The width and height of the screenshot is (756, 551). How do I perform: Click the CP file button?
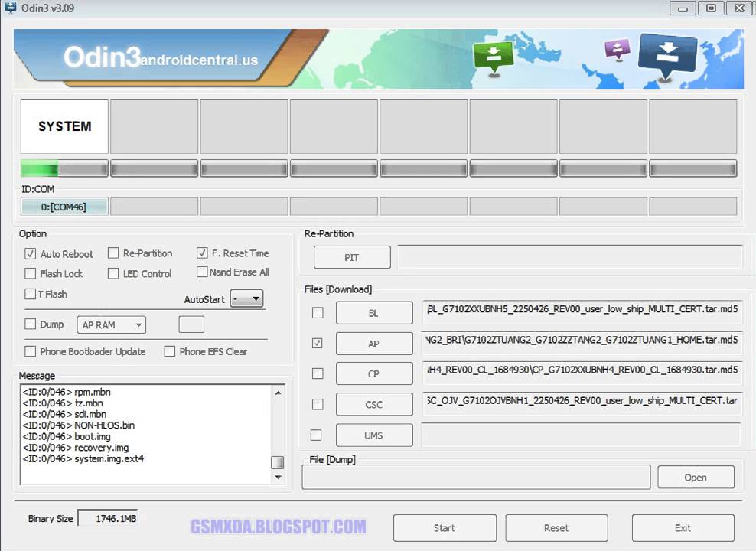coord(374,373)
